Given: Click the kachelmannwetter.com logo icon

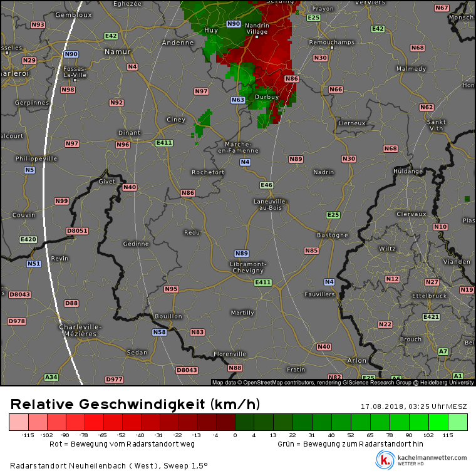Looking at the screenshot, I should (385, 460).
